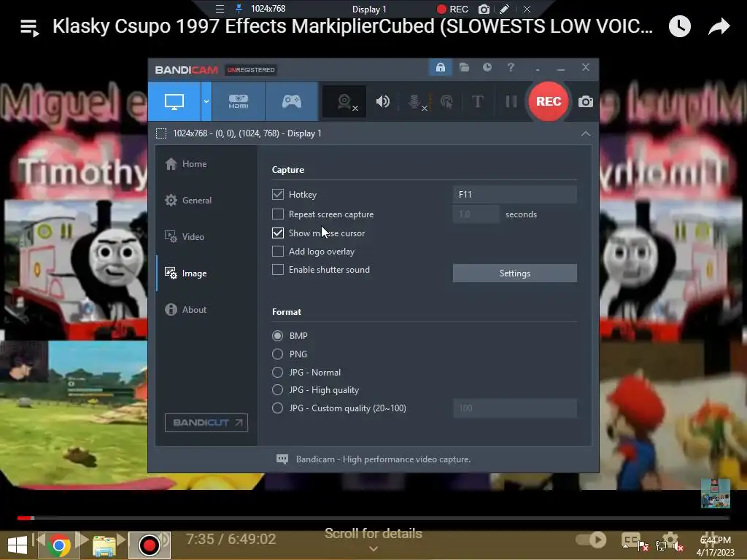Open the Bandicut link button
Viewport: 747px width, 560px height.
[x=206, y=422]
